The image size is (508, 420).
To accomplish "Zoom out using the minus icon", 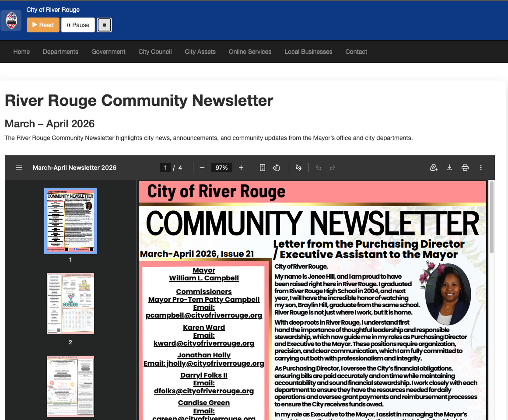I will [202, 168].
